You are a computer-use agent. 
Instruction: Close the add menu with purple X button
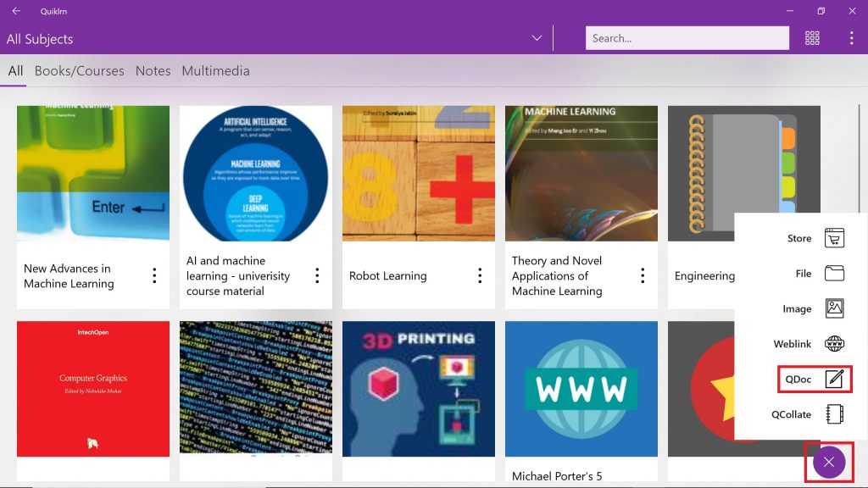pyautogui.click(x=828, y=462)
